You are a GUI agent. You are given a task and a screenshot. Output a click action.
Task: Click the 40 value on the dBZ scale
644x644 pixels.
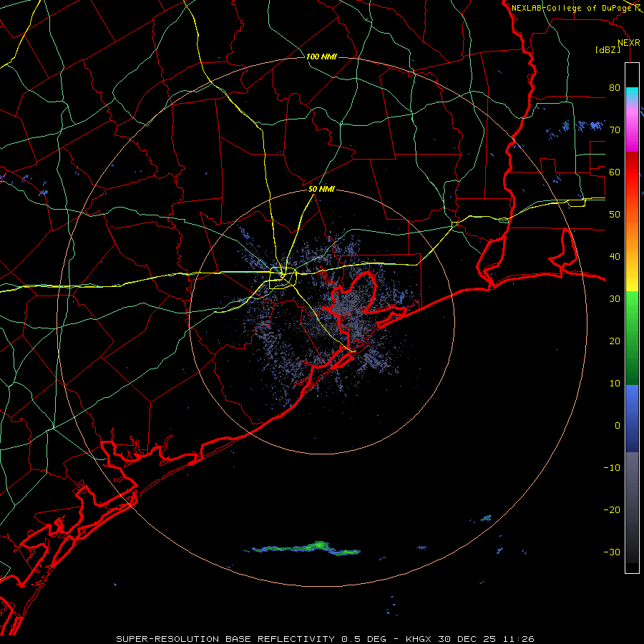(615, 257)
